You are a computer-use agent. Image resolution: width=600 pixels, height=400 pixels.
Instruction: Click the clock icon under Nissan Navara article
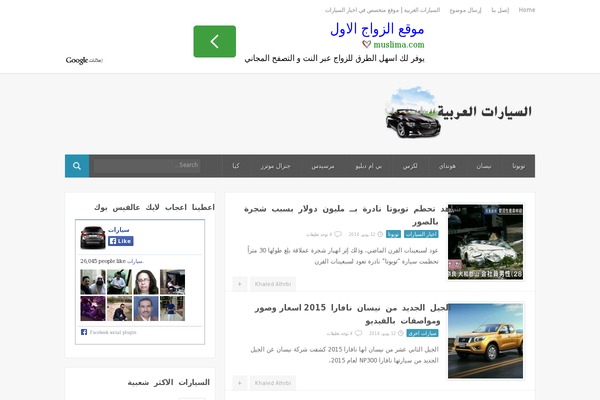tap(401, 333)
